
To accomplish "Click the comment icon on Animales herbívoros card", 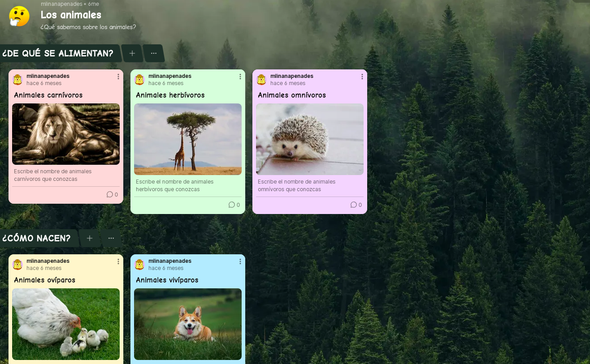I will tap(232, 205).
